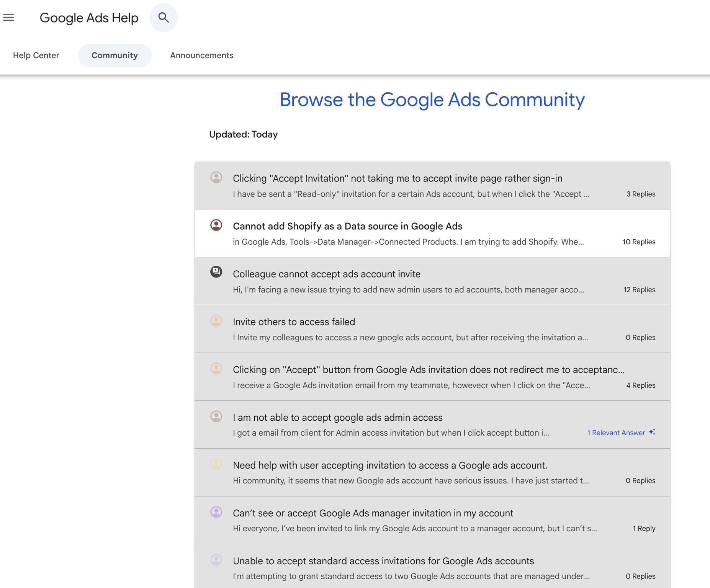This screenshot has width=710, height=588.
Task: Click the 'Updated: Today' text
Action: [243, 134]
